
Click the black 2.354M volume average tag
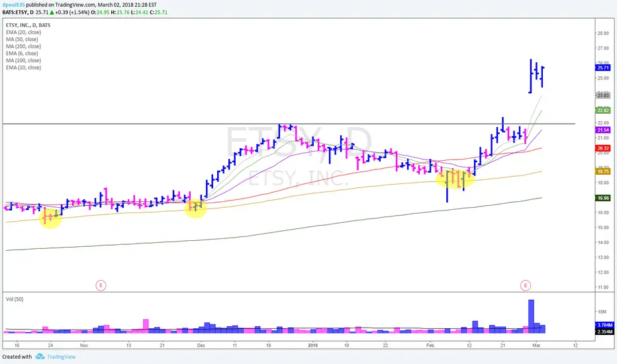604,332
